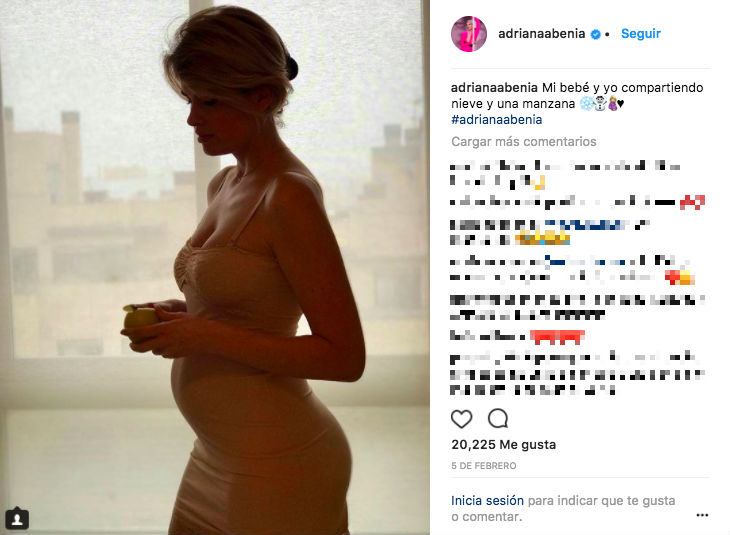The image size is (730, 535).
Task: Like the post with the heart icon
Action: click(461, 419)
